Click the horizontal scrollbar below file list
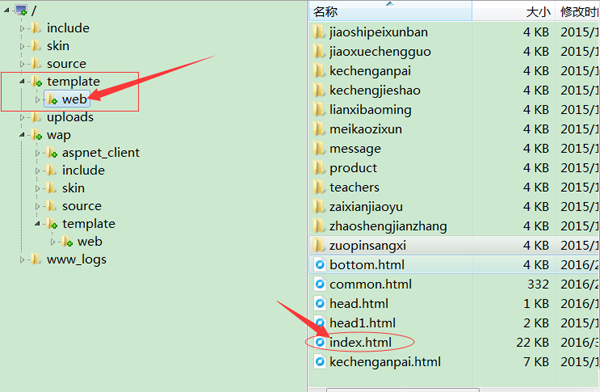 point(403,390)
